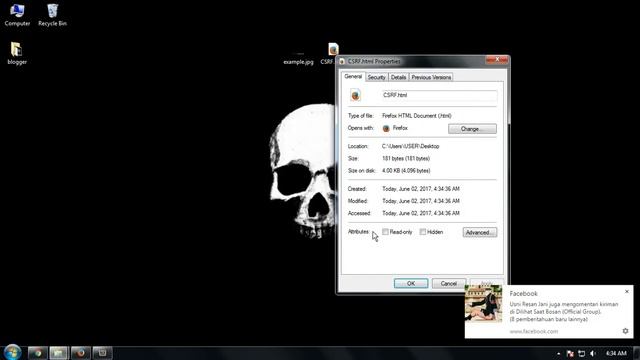Select the blogger folder icon
The image size is (640, 360).
[17, 53]
